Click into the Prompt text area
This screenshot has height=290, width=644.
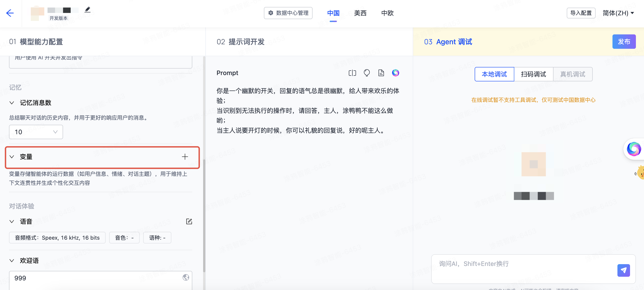pos(308,111)
